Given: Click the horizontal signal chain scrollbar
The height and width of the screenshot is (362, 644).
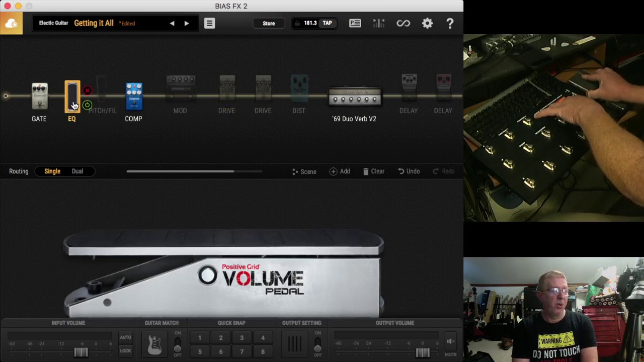Looking at the screenshot, I should click(180, 171).
